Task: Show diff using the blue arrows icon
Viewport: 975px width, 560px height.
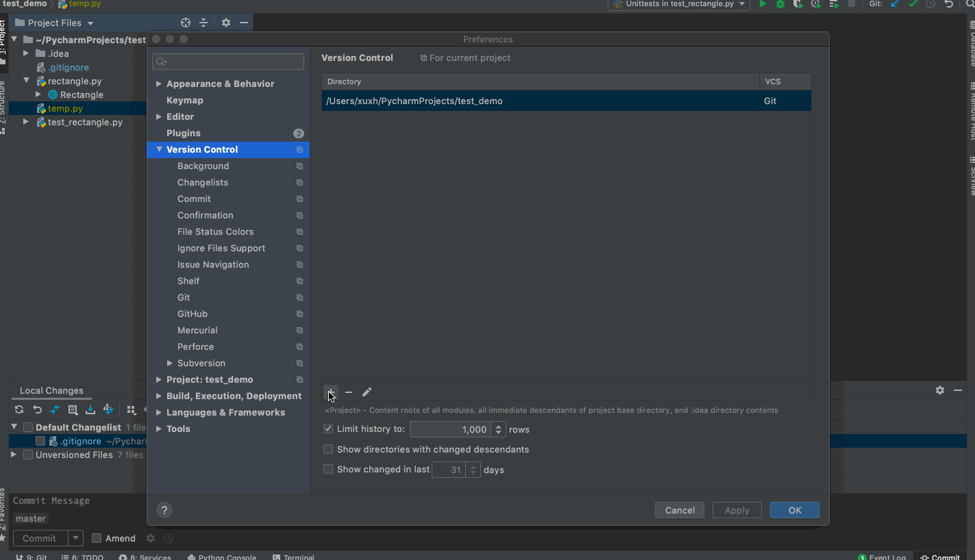Action: click(55, 409)
